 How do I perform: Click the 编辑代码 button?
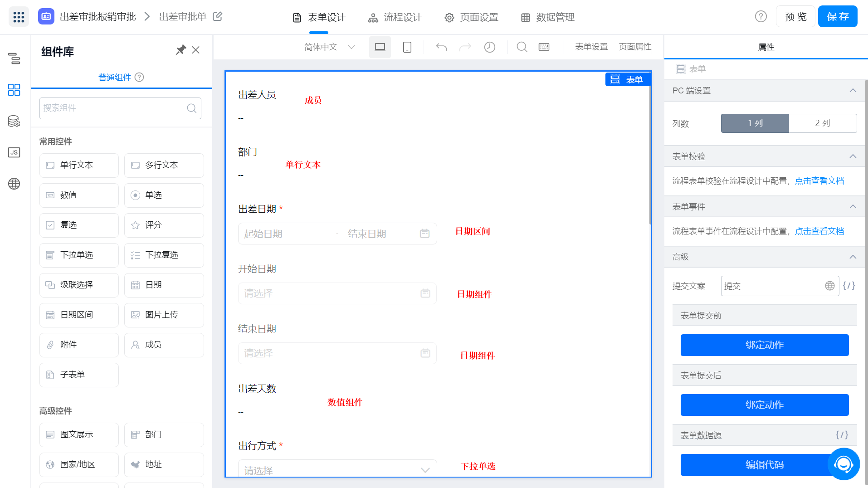coord(765,465)
